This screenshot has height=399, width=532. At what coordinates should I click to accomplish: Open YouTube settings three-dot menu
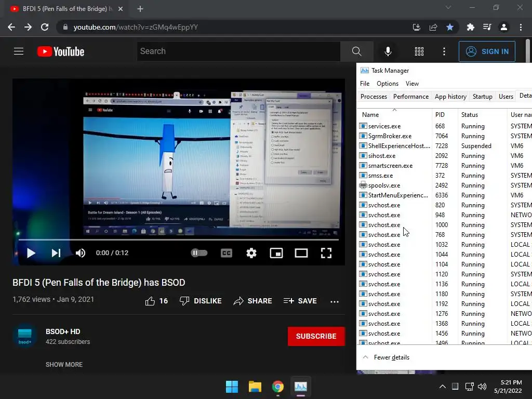pyautogui.click(x=444, y=51)
